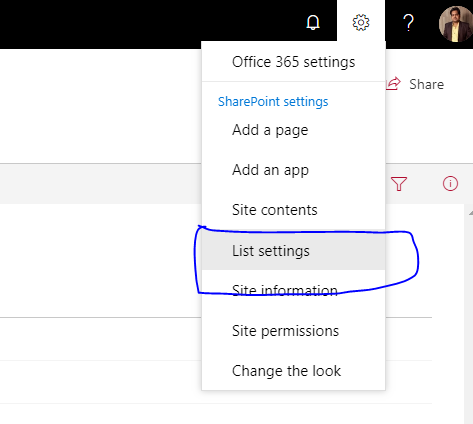Click the scrollbar up arrow
473x424 pixels.
(x=470, y=212)
